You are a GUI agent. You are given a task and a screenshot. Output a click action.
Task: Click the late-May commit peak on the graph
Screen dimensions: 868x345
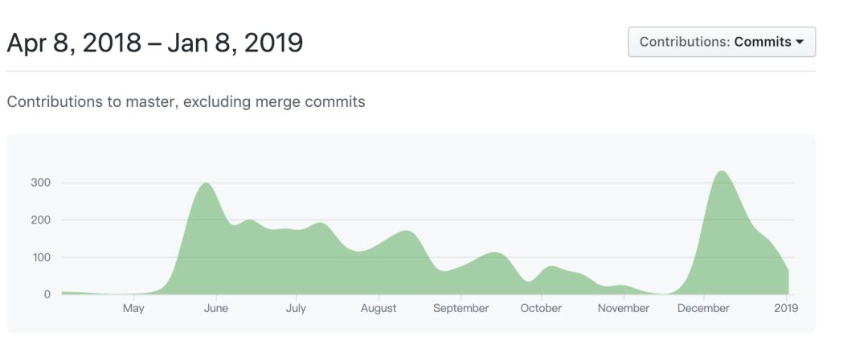(207, 183)
